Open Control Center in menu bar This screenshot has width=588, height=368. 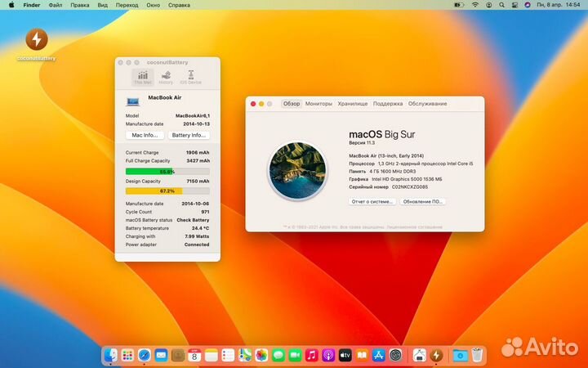pyautogui.click(x=514, y=5)
